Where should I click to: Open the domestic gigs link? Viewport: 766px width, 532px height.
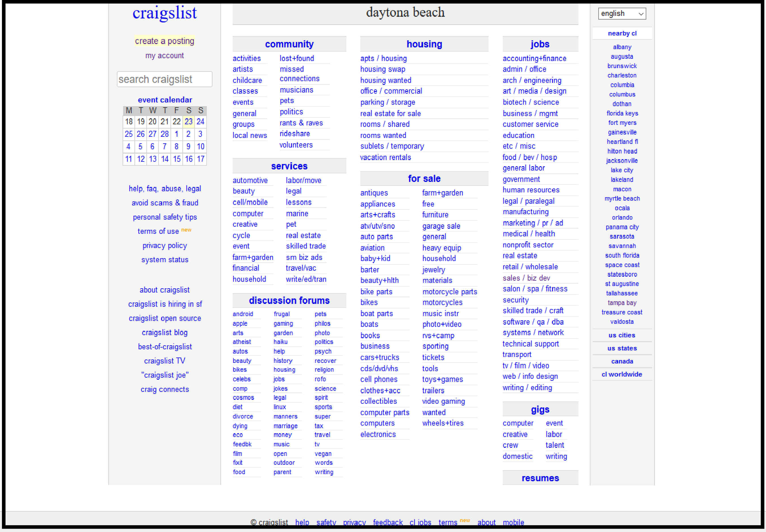[x=517, y=456]
